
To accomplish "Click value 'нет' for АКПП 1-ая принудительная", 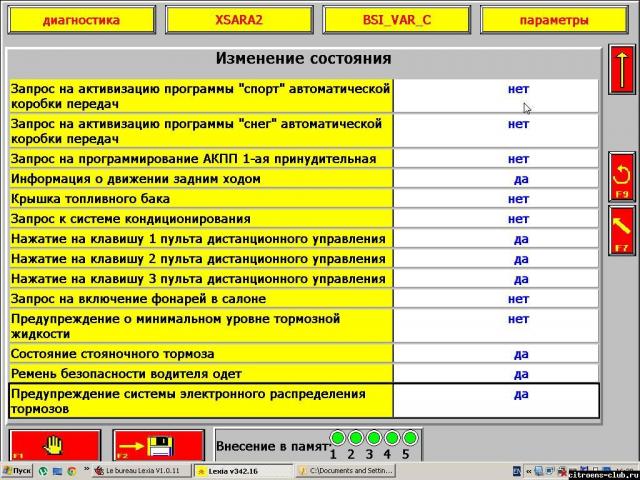I will [x=518, y=159].
